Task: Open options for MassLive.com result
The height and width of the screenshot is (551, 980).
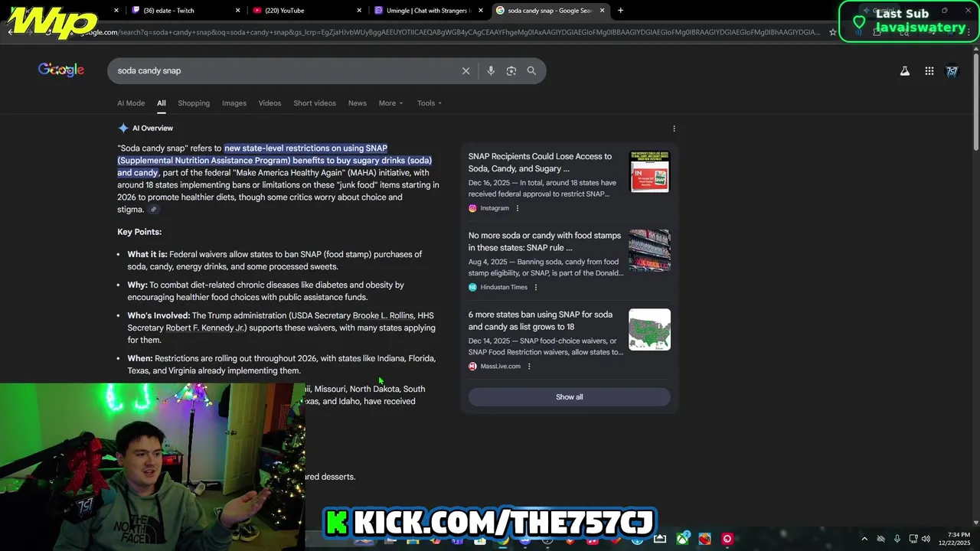Action: [x=529, y=366]
